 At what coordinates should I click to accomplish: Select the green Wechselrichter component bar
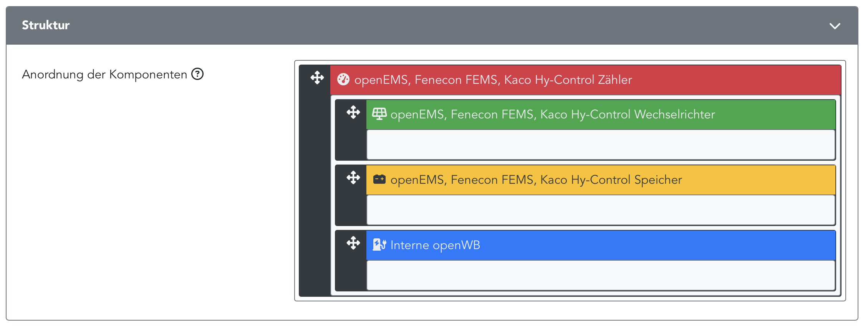[x=768, y=115]
